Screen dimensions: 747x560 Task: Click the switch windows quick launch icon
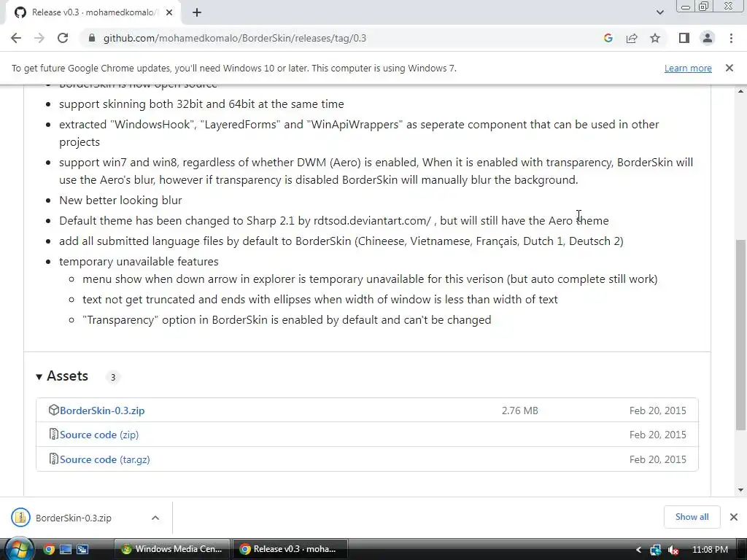pyautogui.click(x=82, y=550)
